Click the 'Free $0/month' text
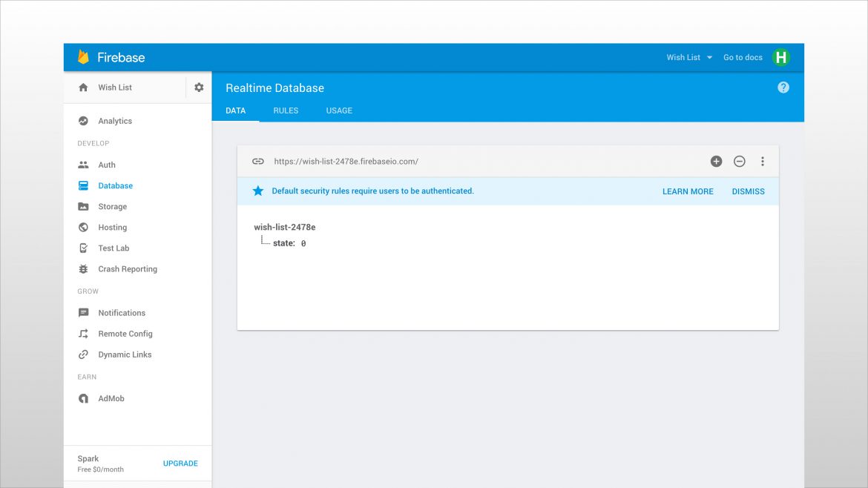 coord(101,469)
